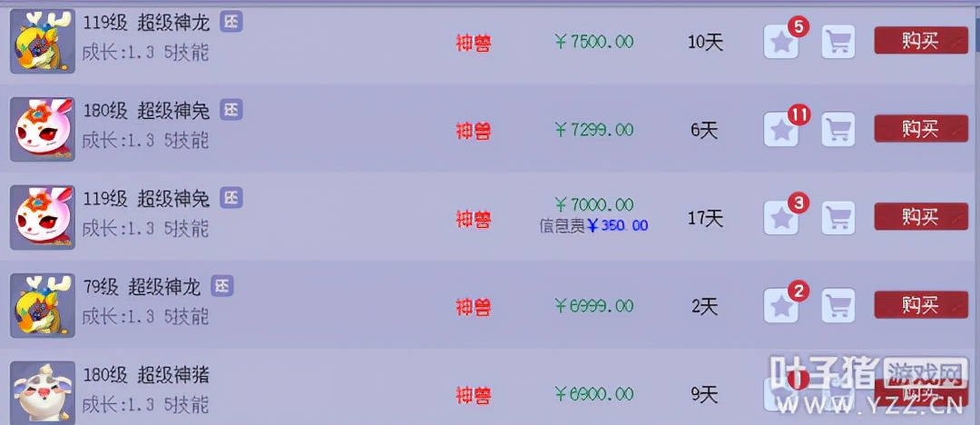Click 购买 for the ¥7500.00 超级神龙
The width and height of the screenshot is (980, 425).
920,41
